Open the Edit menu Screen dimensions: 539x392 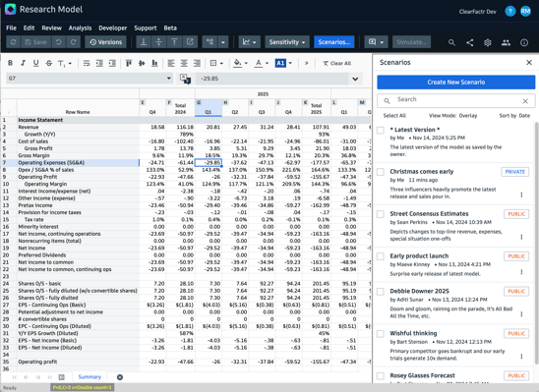(x=29, y=28)
